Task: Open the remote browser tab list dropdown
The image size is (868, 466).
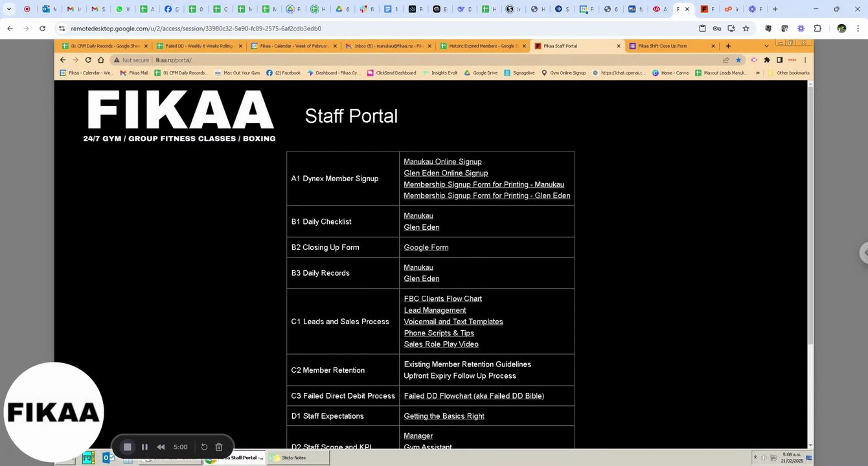Action: pos(766,46)
